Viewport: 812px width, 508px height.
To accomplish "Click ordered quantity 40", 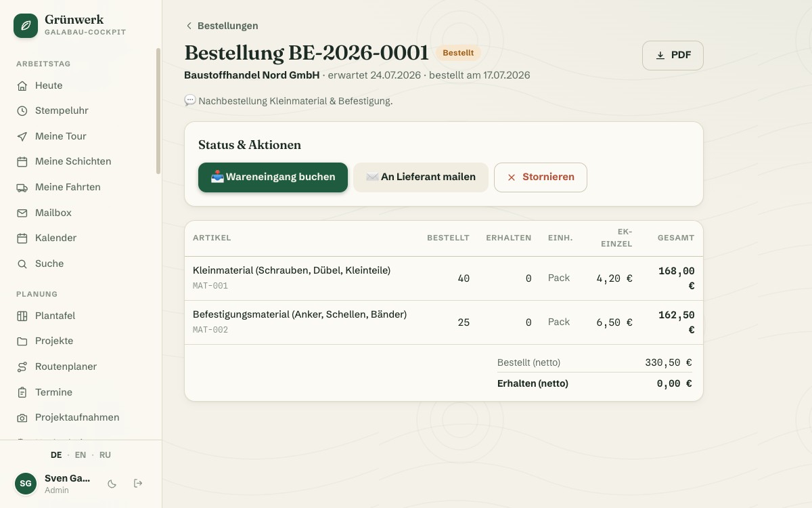I will 464,278.
